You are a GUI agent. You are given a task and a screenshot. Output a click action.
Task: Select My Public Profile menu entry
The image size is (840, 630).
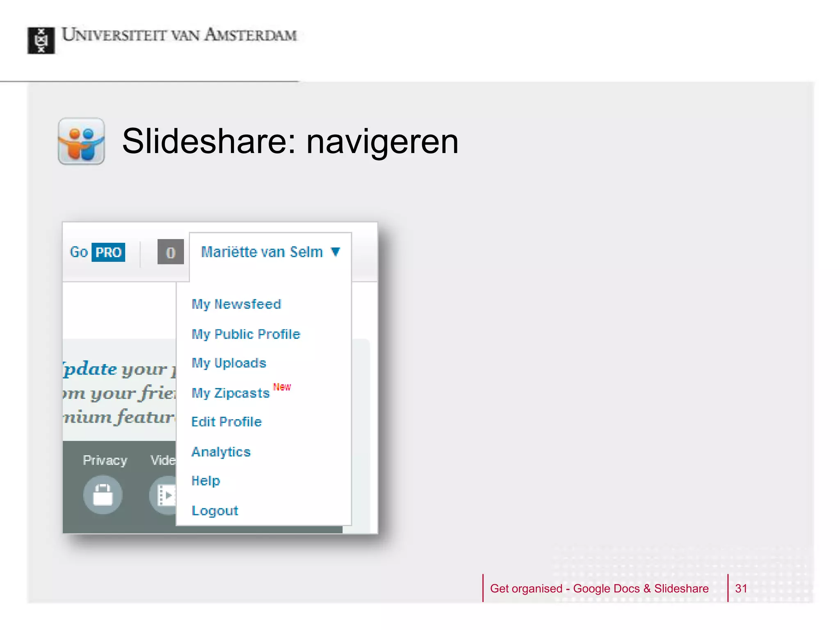click(246, 334)
